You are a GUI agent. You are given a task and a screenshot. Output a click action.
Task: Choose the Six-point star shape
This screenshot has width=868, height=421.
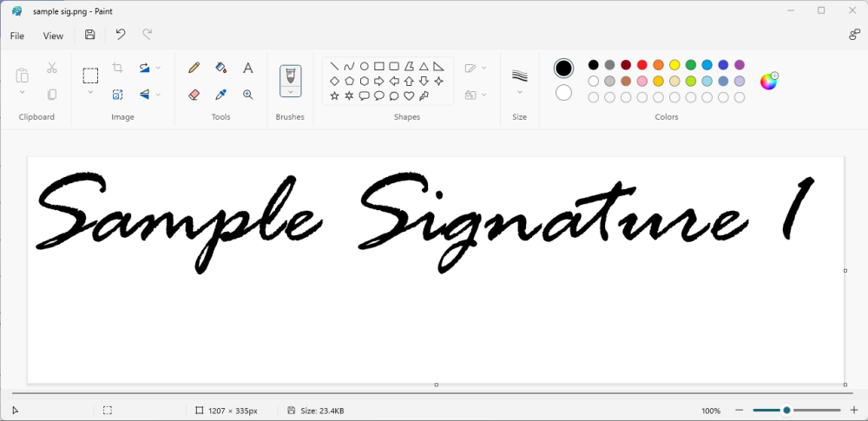click(x=349, y=95)
